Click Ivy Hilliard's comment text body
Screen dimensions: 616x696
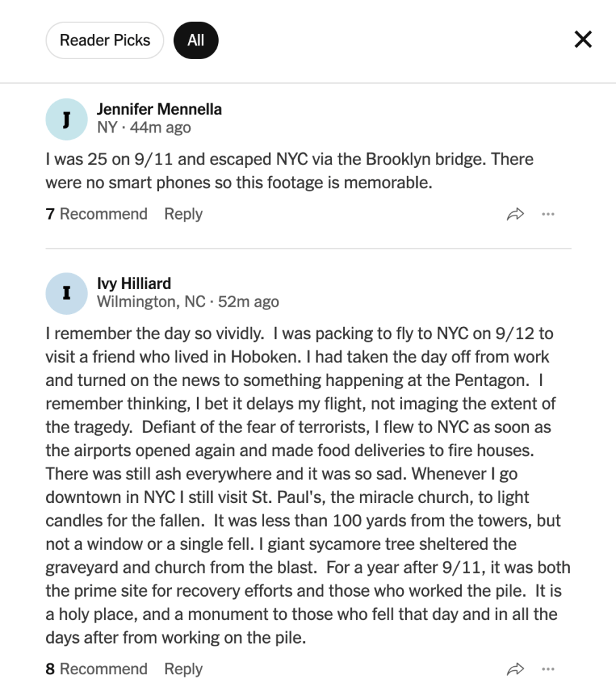tap(308, 485)
